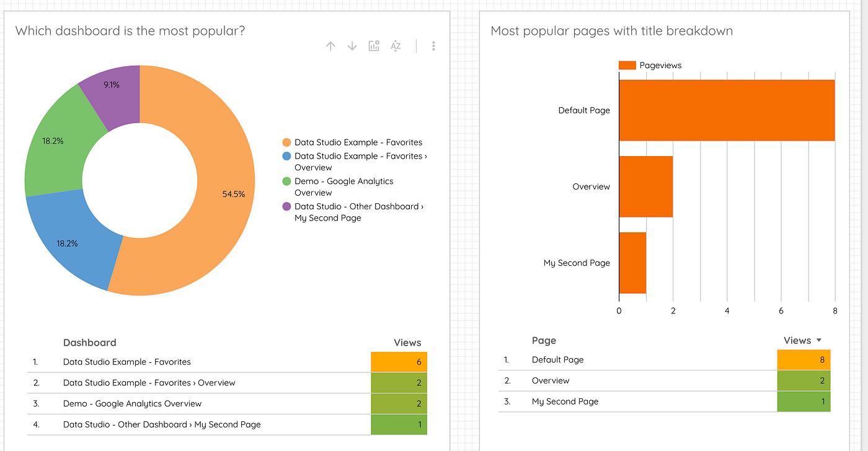This screenshot has width=868, height=451.
Task: Open the Views sort dropdown arrow in the Page table
Action: [x=818, y=340]
